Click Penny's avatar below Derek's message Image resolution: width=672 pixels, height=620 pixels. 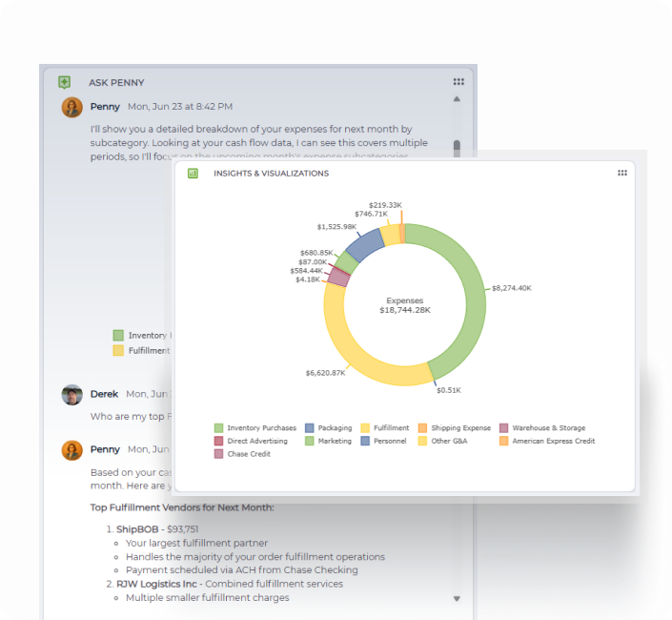[71, 450]
